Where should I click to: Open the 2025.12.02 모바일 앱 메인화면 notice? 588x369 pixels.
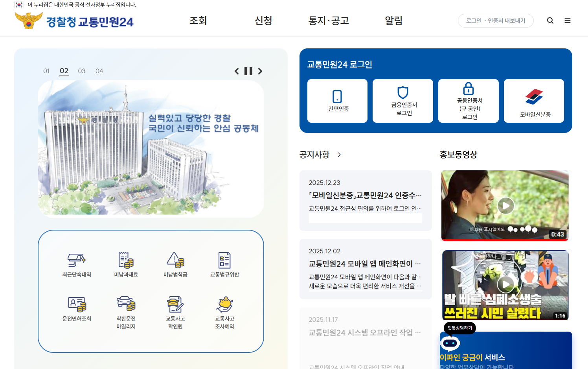tap(366, 269)
